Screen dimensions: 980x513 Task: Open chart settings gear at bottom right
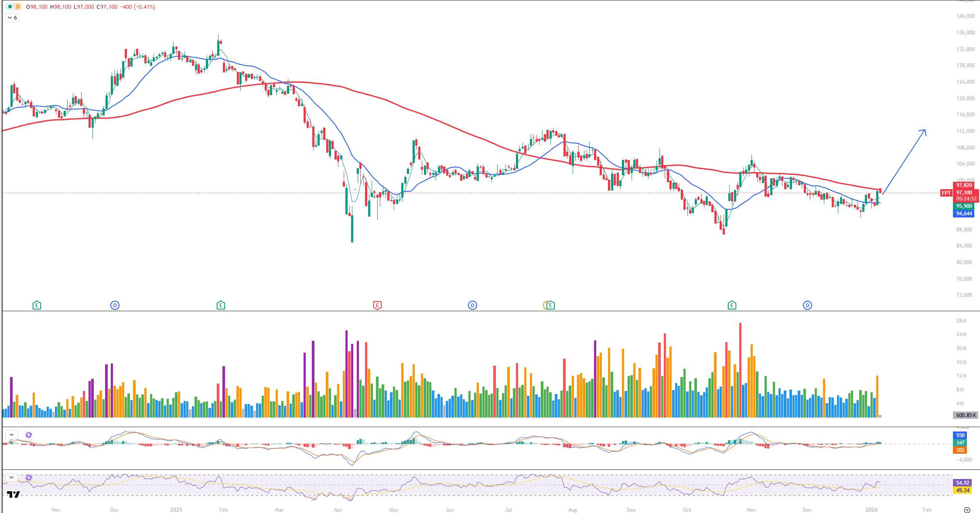967,510
